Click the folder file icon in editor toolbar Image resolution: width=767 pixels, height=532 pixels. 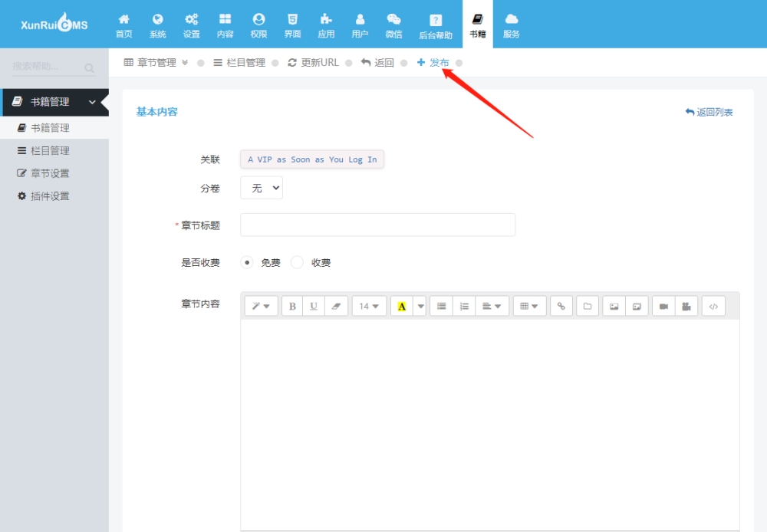pos(588,306)
